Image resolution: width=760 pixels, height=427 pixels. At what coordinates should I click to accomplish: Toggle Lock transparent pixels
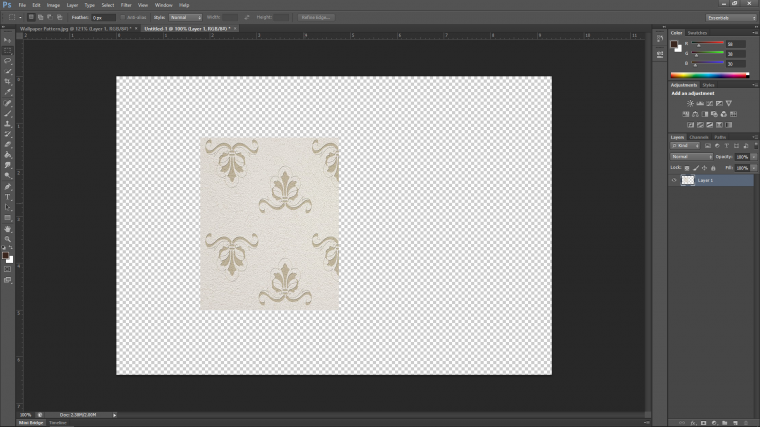(687, 168)
